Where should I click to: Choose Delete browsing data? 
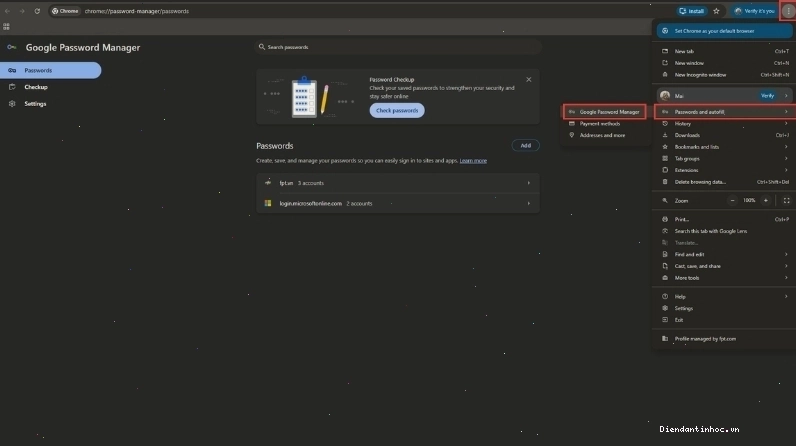click(724, 182)
